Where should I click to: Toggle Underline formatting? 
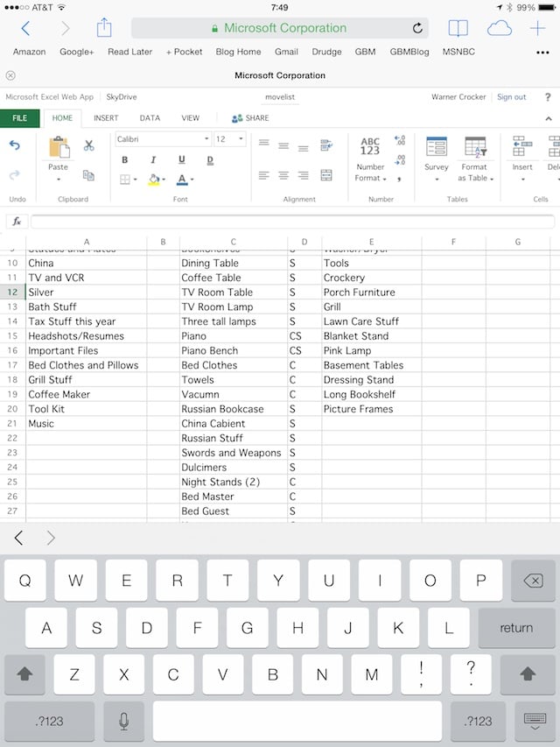(x=181, y=159)
